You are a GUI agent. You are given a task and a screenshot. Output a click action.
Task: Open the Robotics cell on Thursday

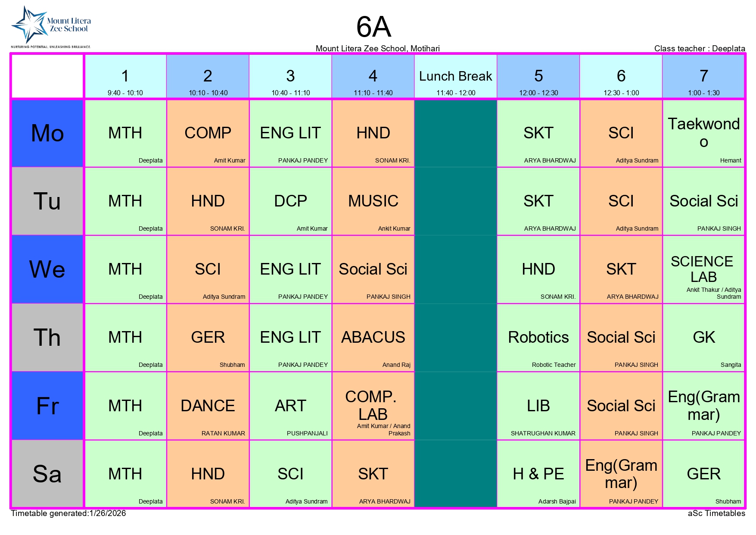coord(538,338)
